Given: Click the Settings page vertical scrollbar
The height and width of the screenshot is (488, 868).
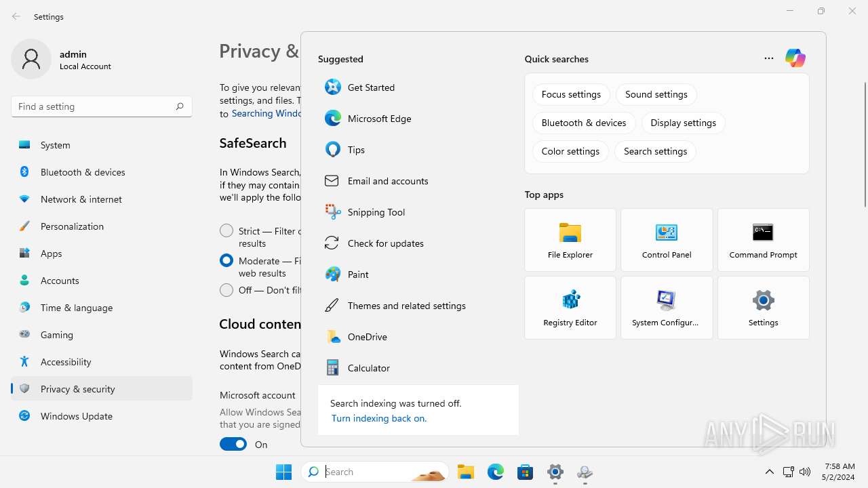Looking at the screenshot, I should 865,144.
